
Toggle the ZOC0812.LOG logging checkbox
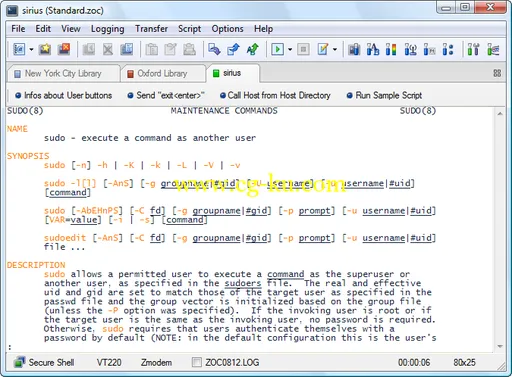point(197,362)
